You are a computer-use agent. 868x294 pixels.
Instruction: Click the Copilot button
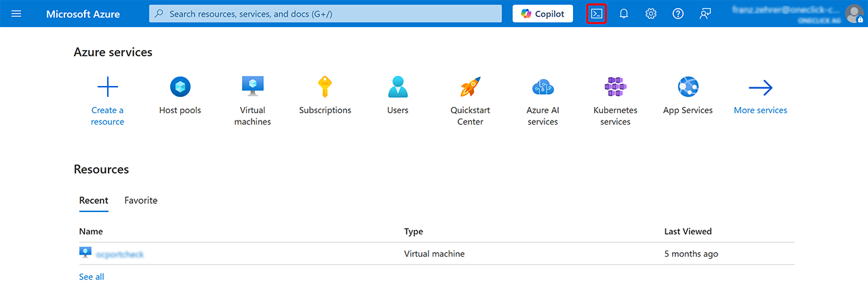tap(542, 14)
